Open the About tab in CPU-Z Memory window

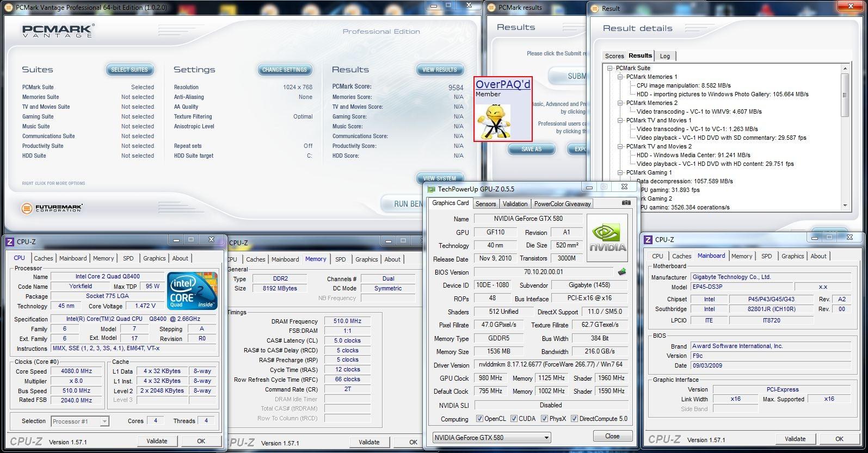392,259
